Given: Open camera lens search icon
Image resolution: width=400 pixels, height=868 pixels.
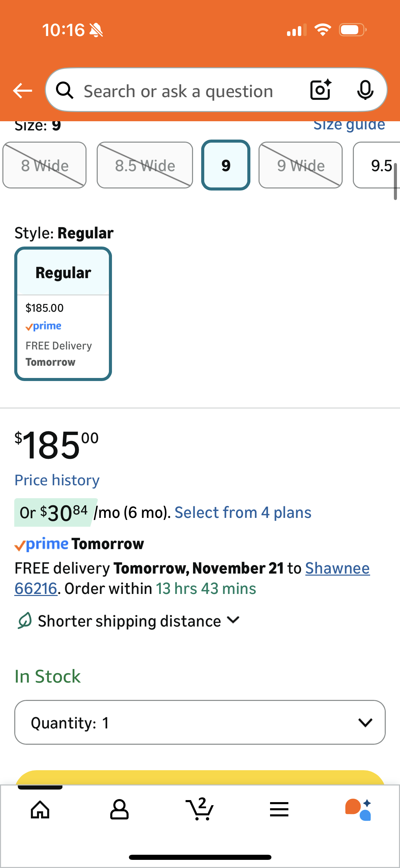Looking at the screenshot, I should point(320,90).
